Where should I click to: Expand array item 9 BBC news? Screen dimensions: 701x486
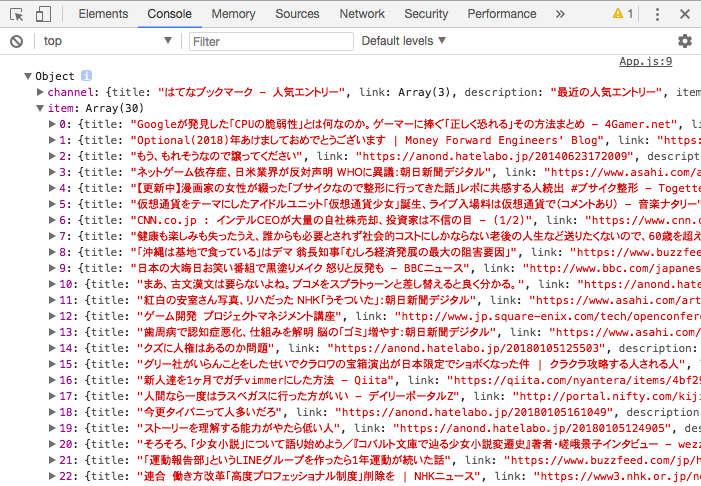(x=52, y=268)
